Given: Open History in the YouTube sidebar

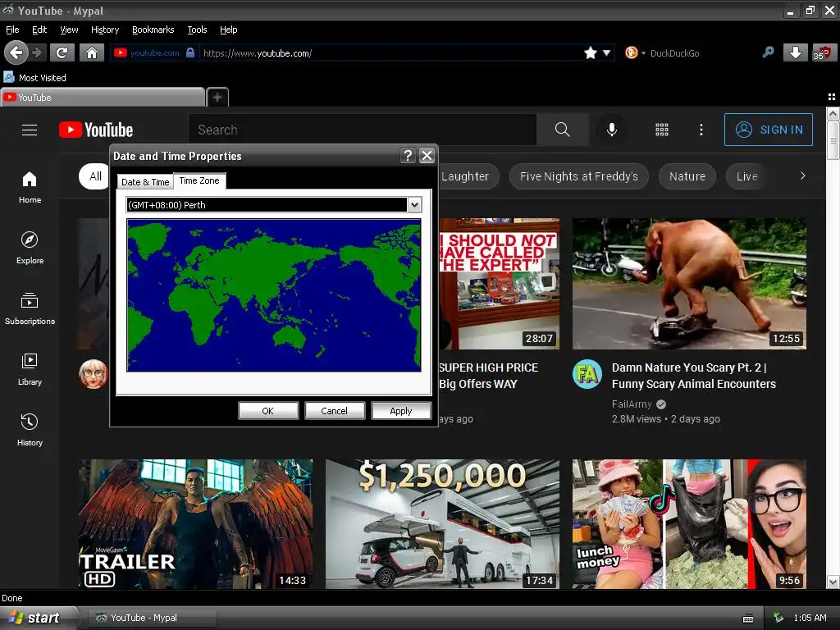Looking at the screenshot, I should (30, 430).
